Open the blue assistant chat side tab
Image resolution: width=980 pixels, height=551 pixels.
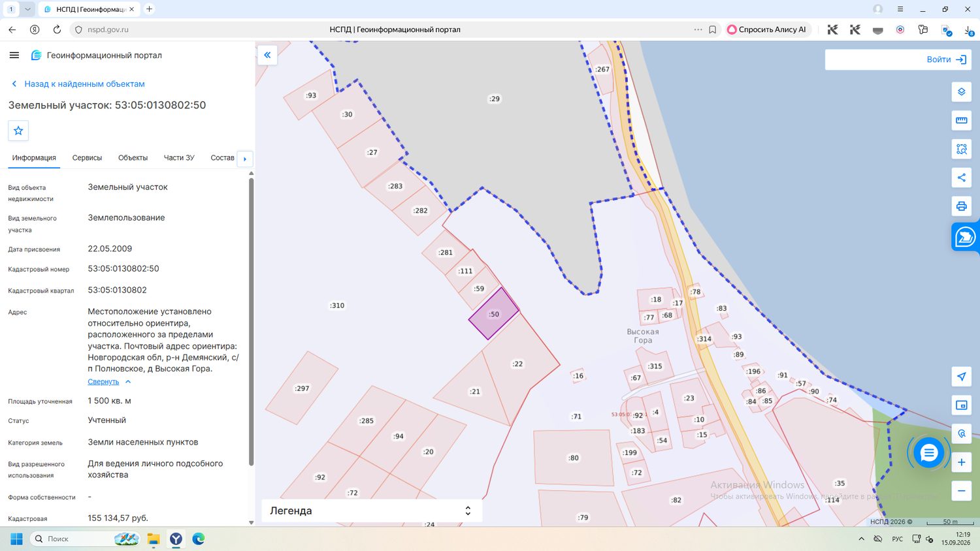pyautogui.click(x=965, y=236)
